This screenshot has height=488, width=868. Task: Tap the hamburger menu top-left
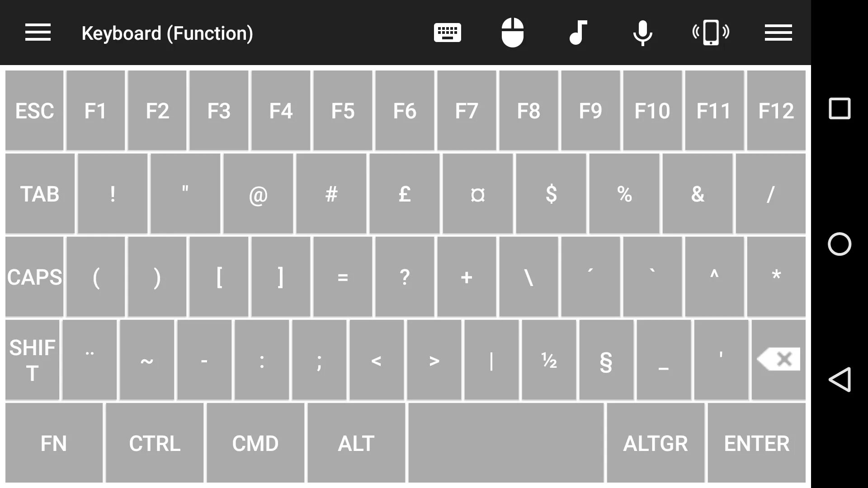pos(38,33)
